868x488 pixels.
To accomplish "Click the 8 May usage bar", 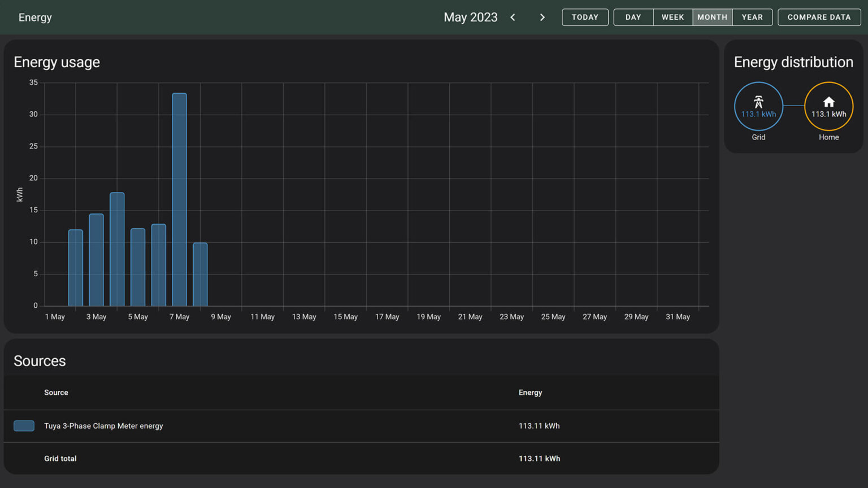I will tap(200, 274).
